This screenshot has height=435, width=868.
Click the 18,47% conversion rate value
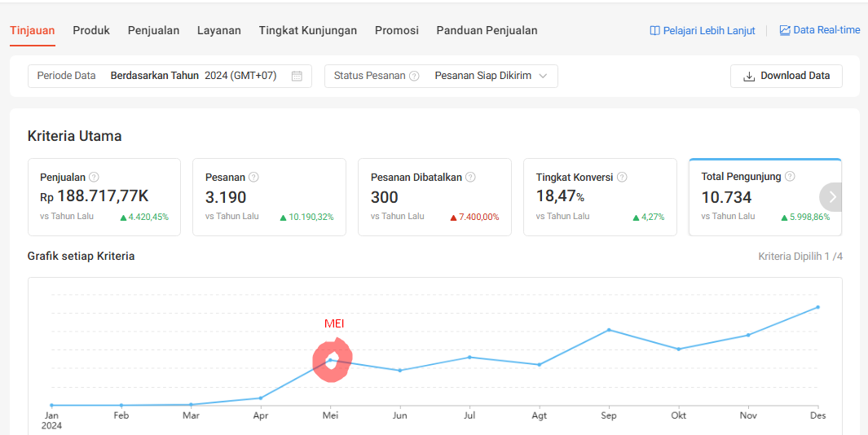coord(560,196)
